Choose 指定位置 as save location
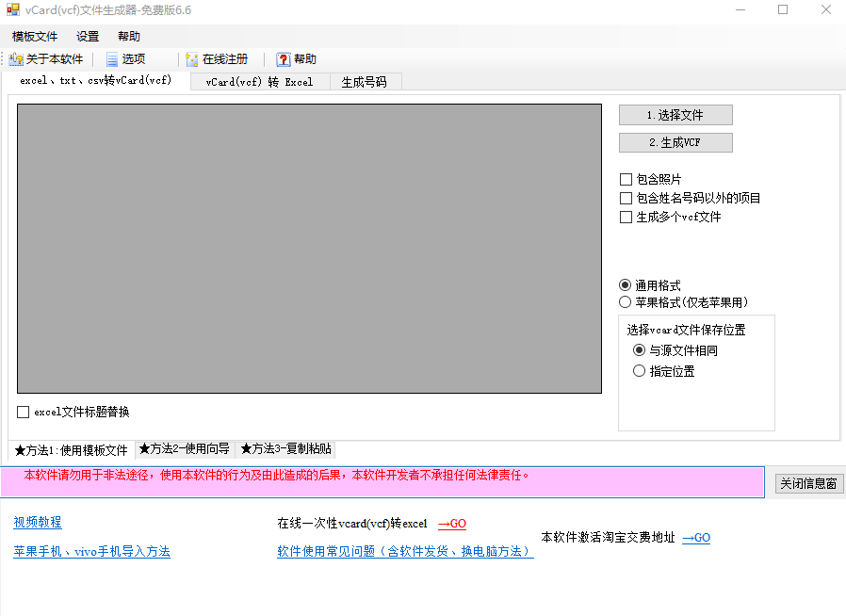Screen dimensions: 846x616 [x=640, y=371]
